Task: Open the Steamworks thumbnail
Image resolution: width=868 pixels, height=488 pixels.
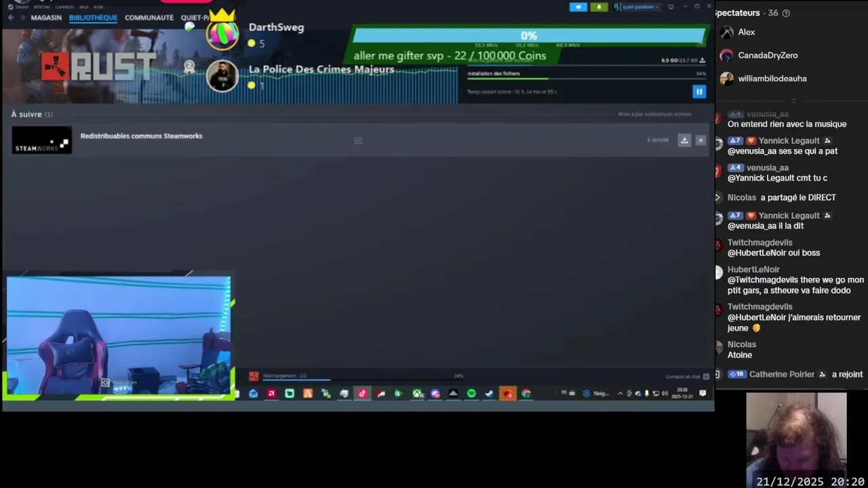Action: tap(41, 140)
